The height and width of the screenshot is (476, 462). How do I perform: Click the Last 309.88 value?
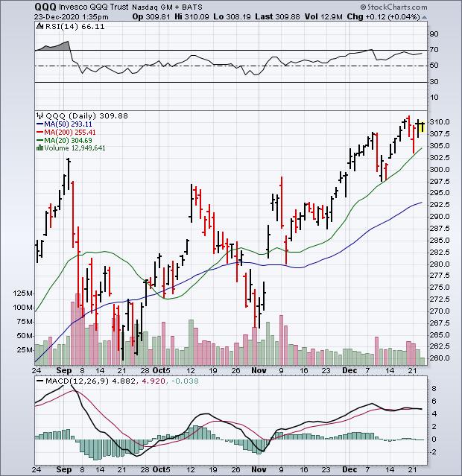pyautogui.click(x=277, y=16)
